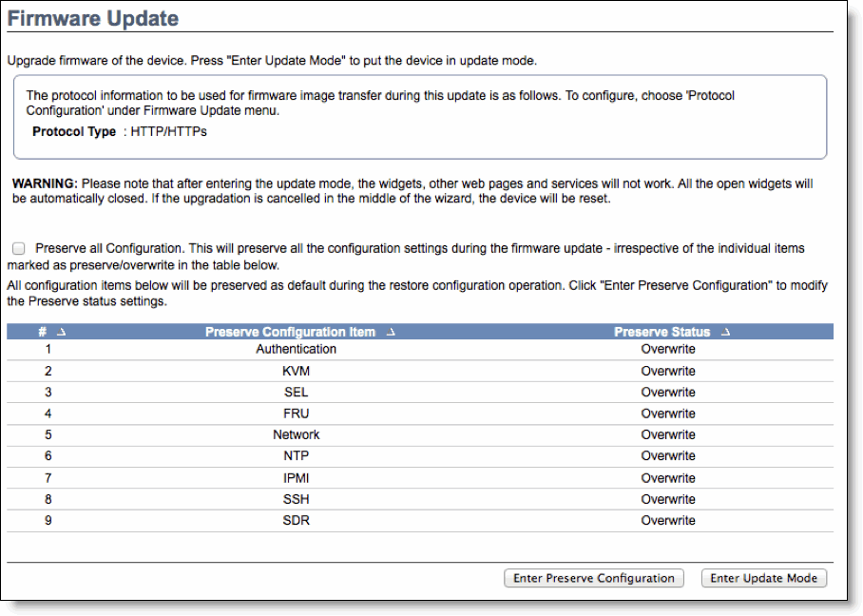863x616 pixels.
Task: Click the Enter Preserve Configuration button
Action: click(593, 578)
